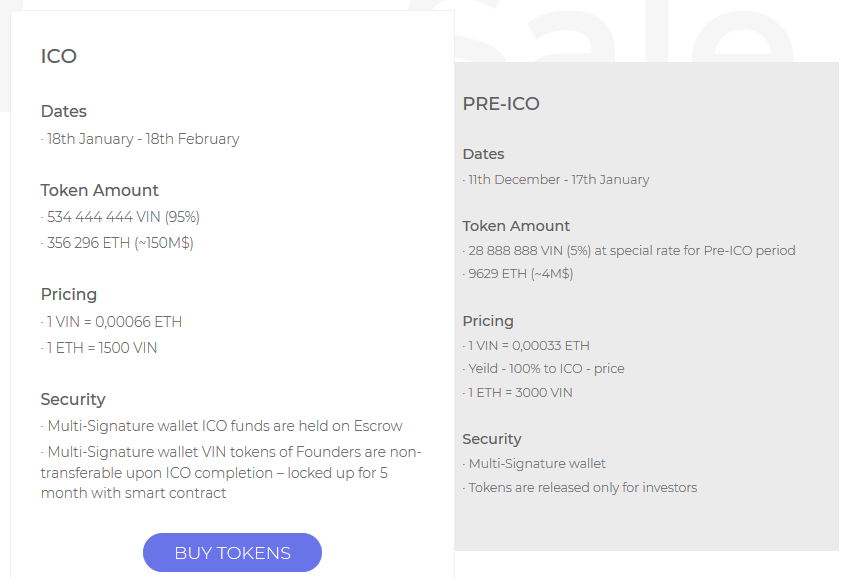Click the BUY TOKENS button
850x578 pixels.
pyautogui.click(x=232, y=553)
